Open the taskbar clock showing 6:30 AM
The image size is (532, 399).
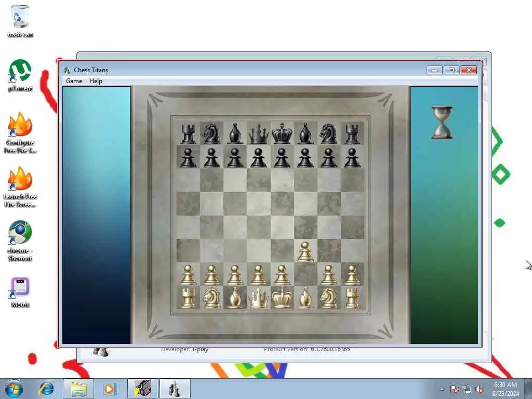506,389
